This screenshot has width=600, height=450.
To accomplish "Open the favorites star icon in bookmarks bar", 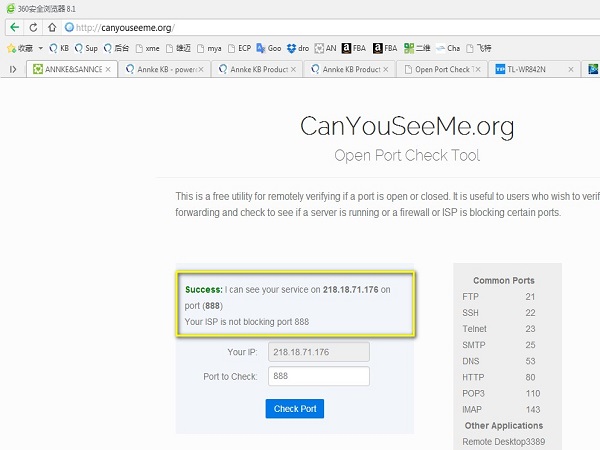I will 11,48.
